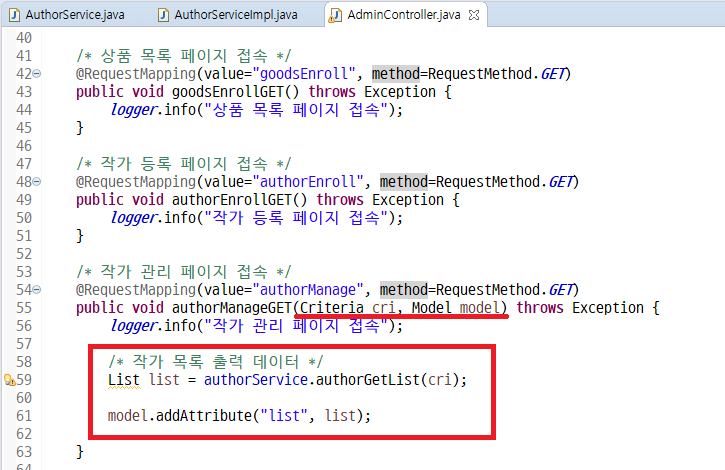Image resolution: width=725 pixels, height=470 pixels.
Task: Click the goodsEnrollGET method name
Action: (x=227, y=92)
